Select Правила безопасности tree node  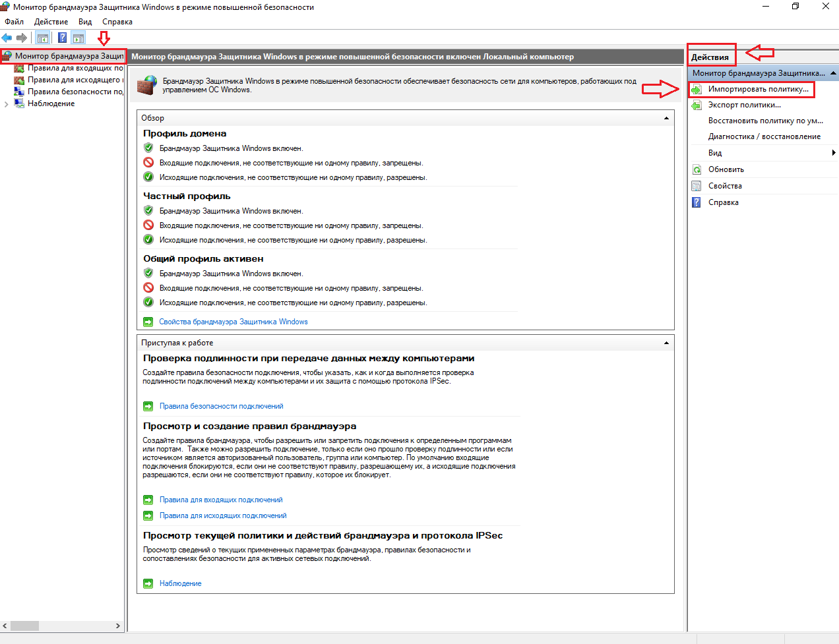pos(75,92)
